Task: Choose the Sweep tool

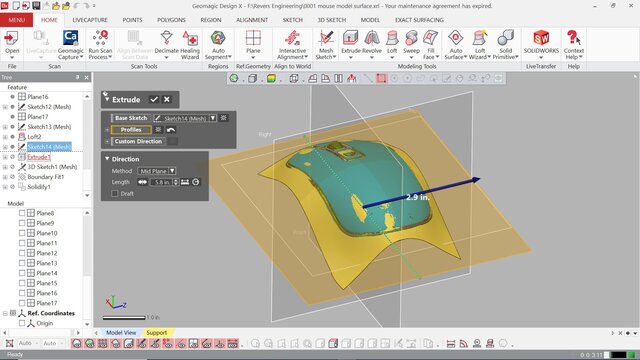Action: (x=411, y=44)
